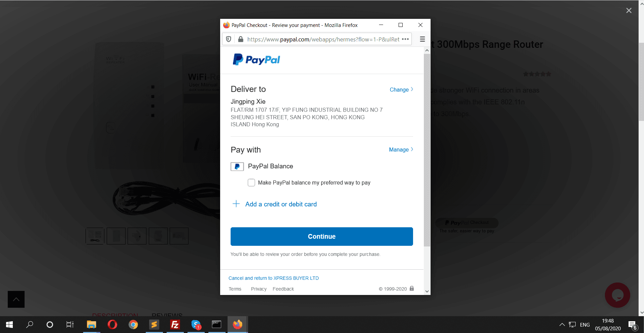Minimize the PayPal Checkout Firefox window
The image size is (644, 333).
(x=381, y=25)
